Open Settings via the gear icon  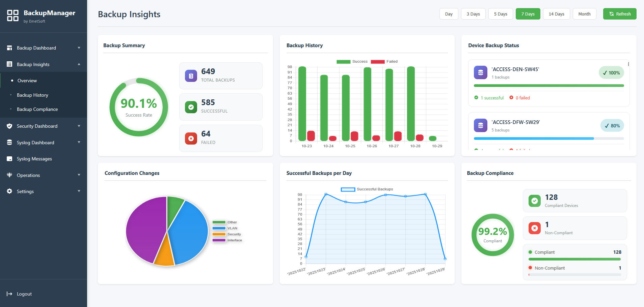click(x=9, y=191)
